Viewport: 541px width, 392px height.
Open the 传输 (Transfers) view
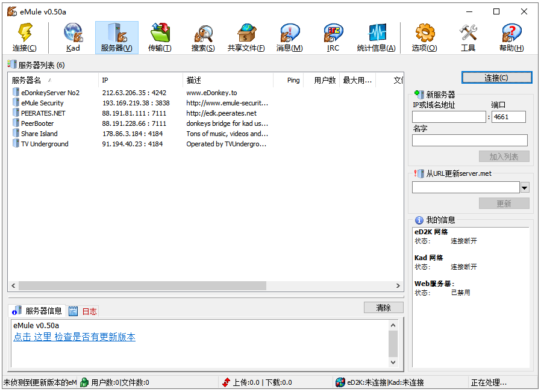160,36
